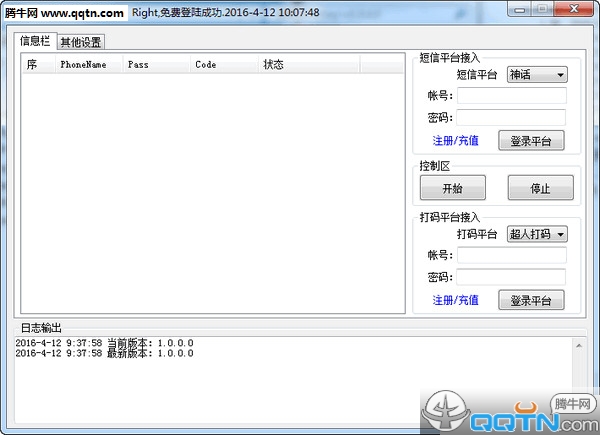Focus the 打码平台 密码 input field

tap(511, 277)
